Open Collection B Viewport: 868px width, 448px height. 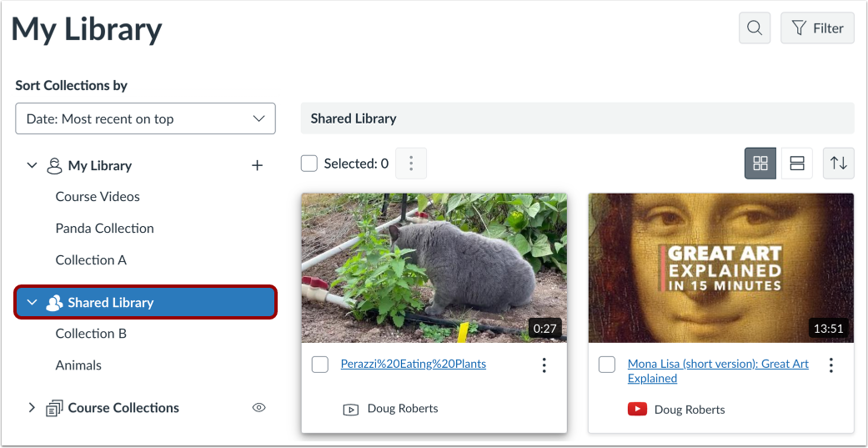pyautogui.click(x=91, y=334)
